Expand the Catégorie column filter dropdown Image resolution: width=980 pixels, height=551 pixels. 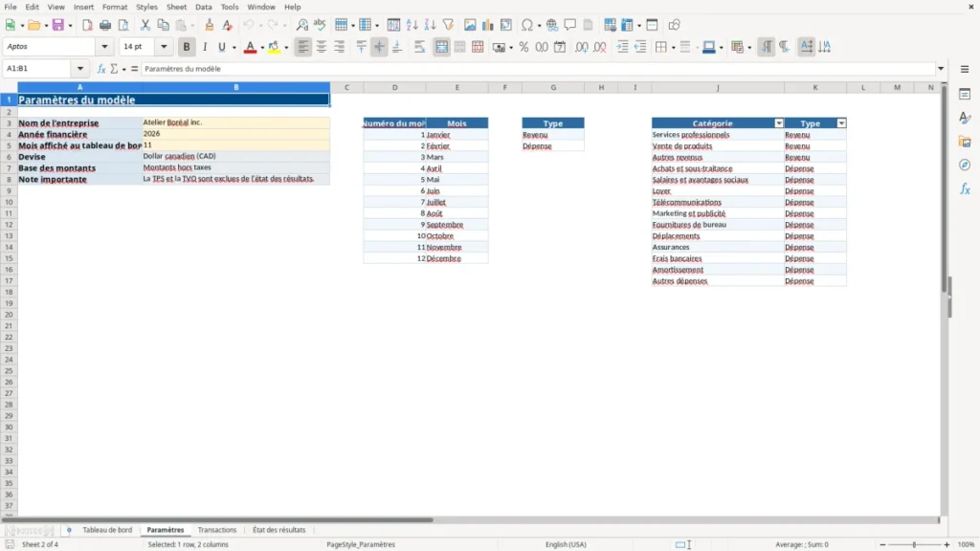(x=779, y=123)
